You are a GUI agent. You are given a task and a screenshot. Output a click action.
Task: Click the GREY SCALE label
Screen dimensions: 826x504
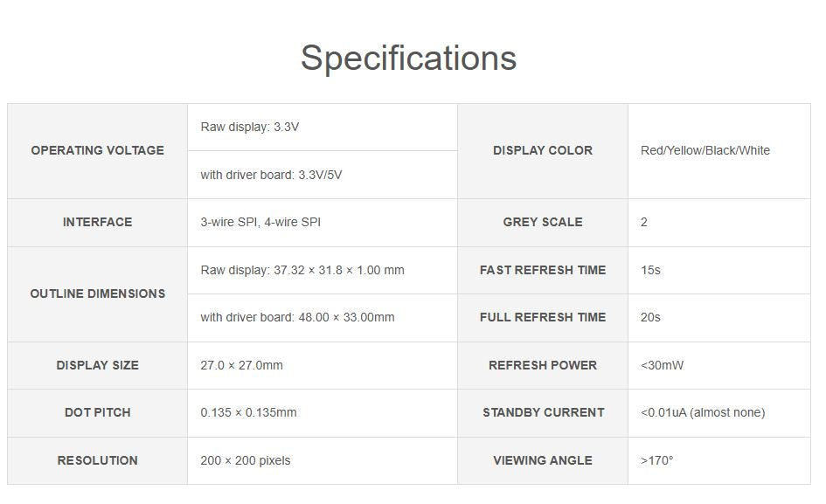542,222
